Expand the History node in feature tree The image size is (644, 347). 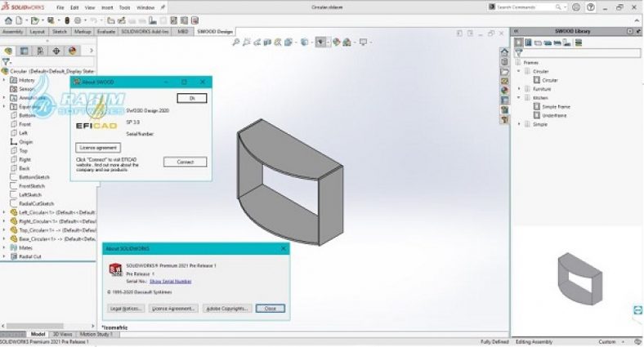click(5, 80)
